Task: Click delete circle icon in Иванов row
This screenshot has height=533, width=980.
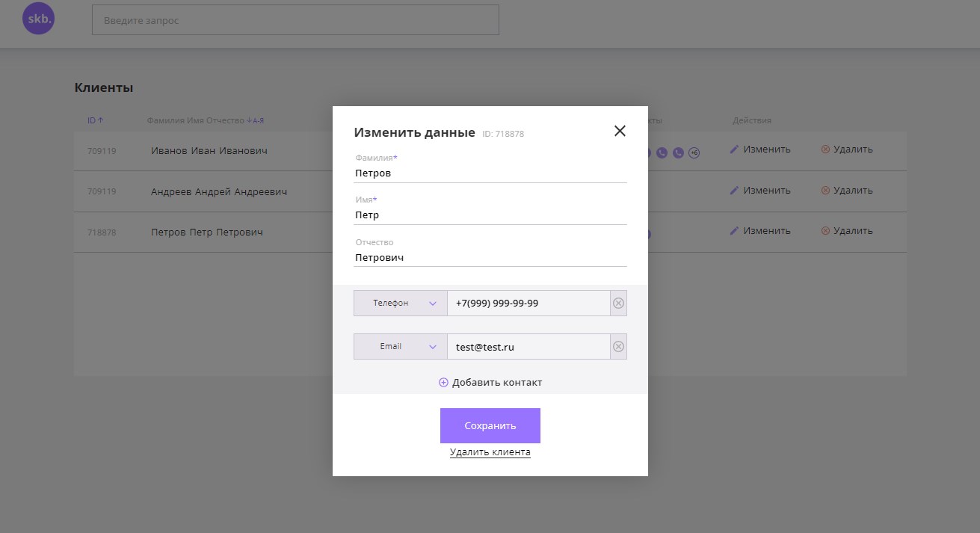Action: [826, 149]
